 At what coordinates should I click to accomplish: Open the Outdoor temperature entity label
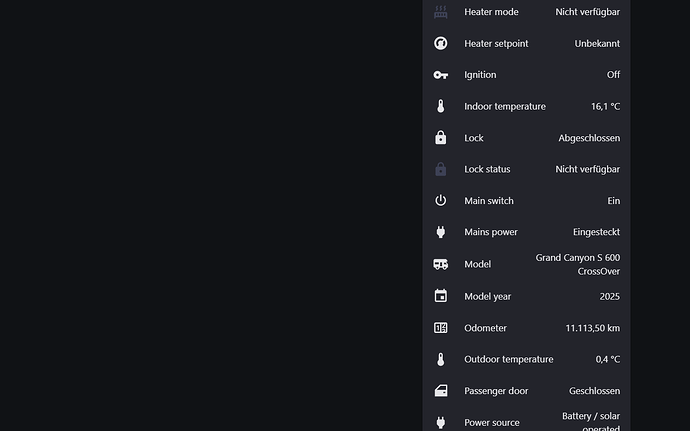pos(509,359)
